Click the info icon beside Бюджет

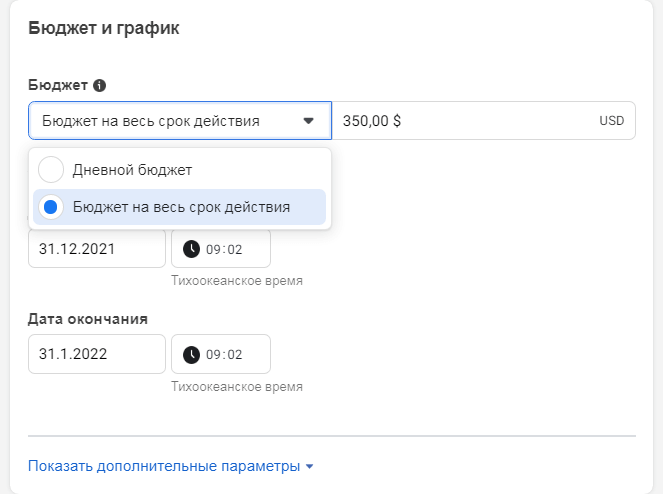click(99, 86)
